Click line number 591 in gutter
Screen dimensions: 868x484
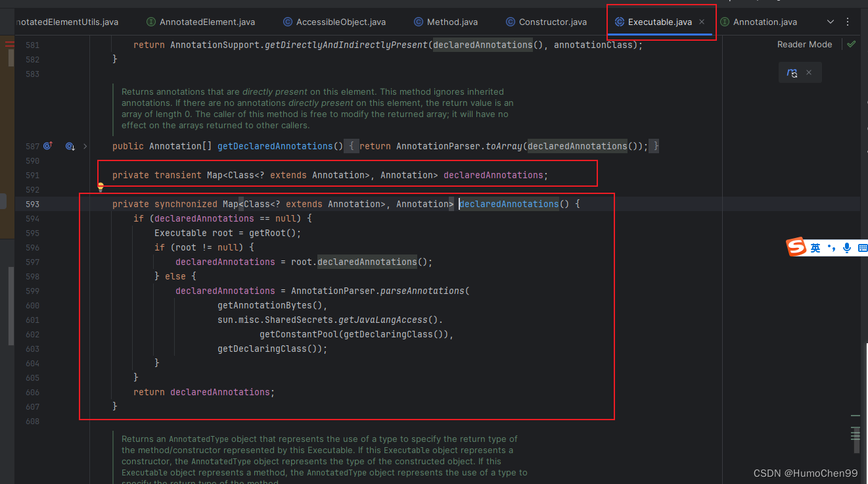32,175
